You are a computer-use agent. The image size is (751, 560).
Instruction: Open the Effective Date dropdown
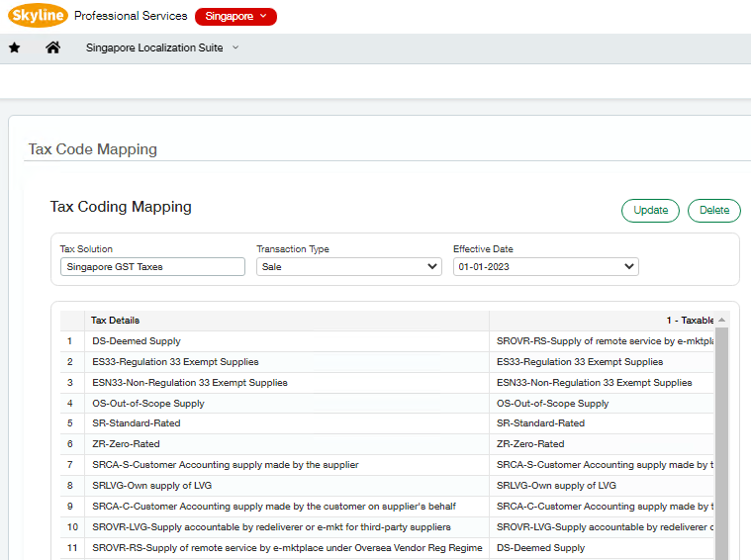tap(545, 266)
